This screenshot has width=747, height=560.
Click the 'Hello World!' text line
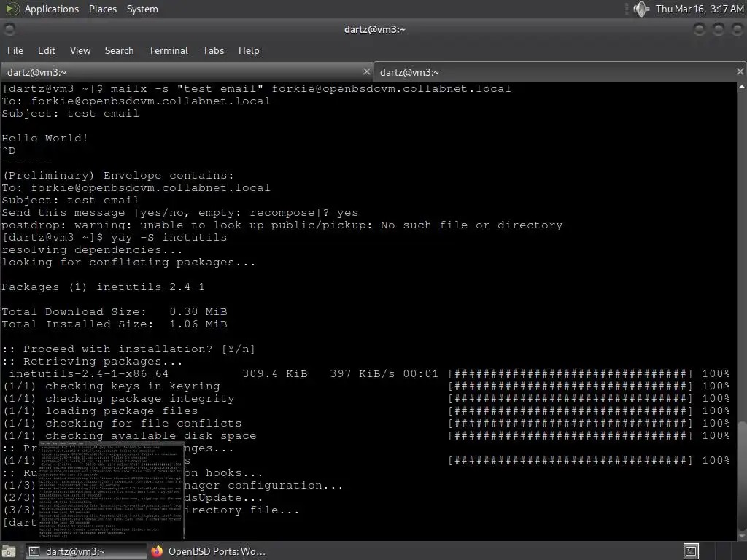click(44, 138)
